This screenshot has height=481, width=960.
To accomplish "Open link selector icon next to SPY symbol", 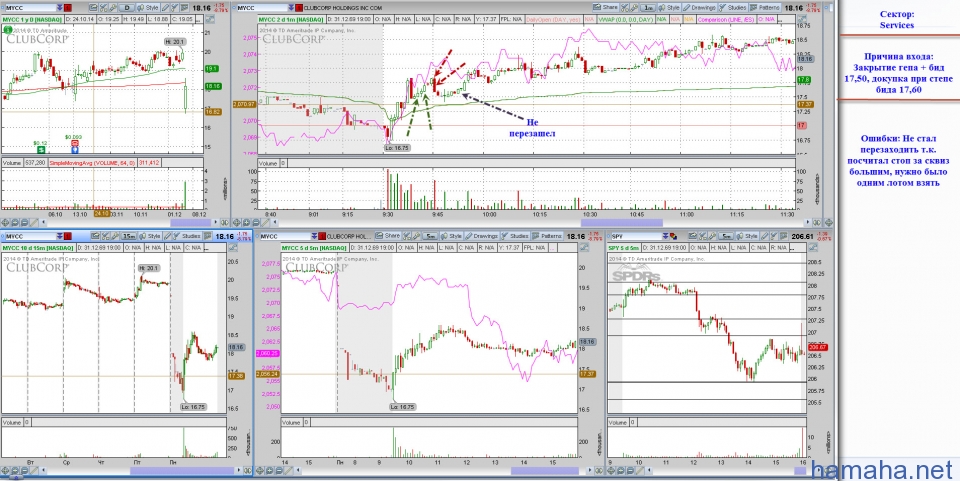I will [x=673, y=237].
